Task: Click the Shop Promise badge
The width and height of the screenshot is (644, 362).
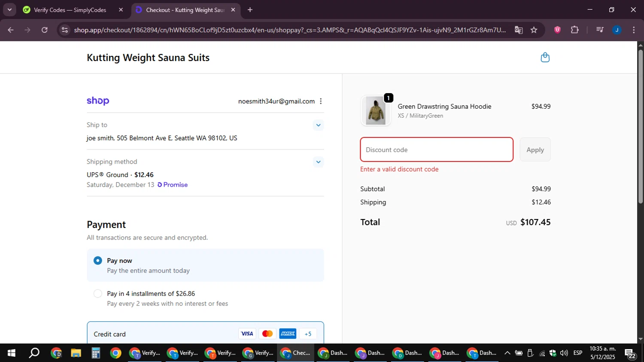Action: [x=173, y=185]
